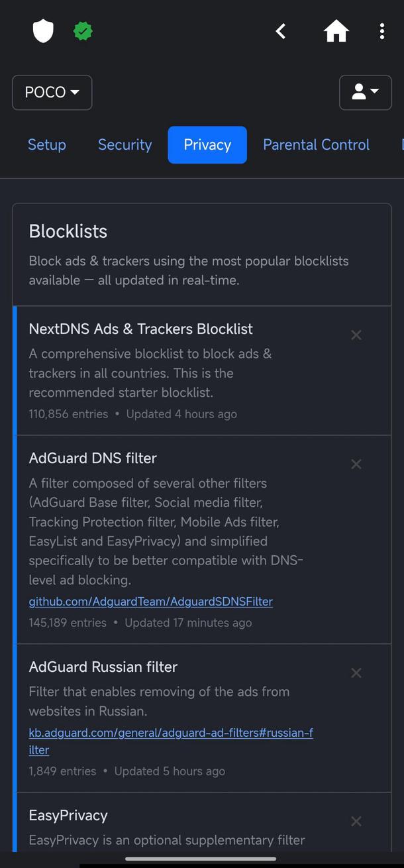Viewport: 404px width, 868px height.
Task: Open the three-dot overflow menu
Action: [x=382, y=30]
